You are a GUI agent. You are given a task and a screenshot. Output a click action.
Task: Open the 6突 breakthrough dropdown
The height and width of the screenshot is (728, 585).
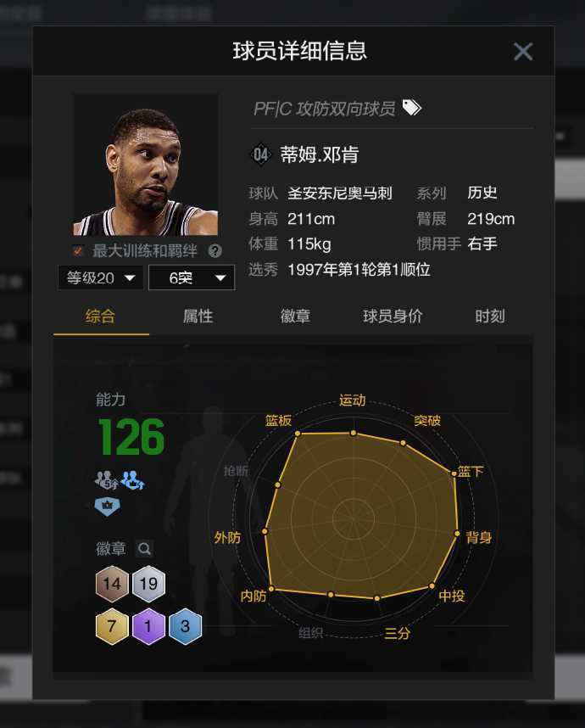coord(192,277)
